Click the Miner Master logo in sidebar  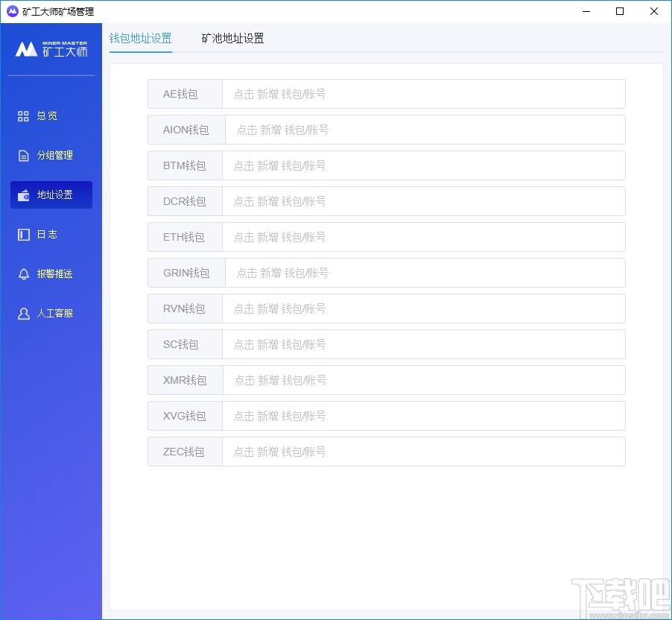(x=51, y=49)
